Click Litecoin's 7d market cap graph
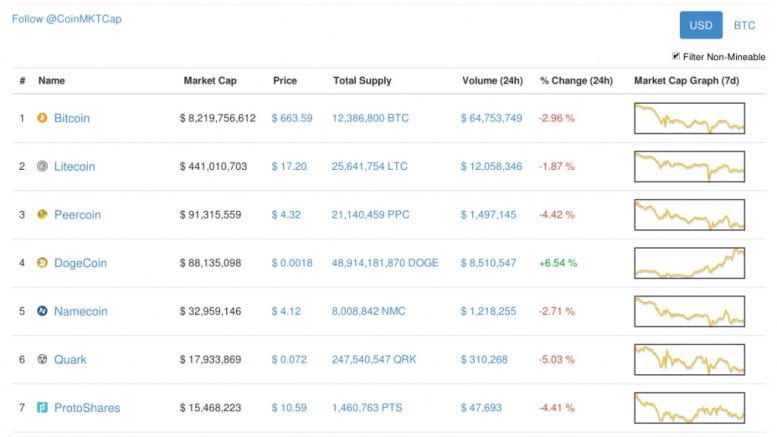Viewport: 777px width, 437px height. (689, 166)
